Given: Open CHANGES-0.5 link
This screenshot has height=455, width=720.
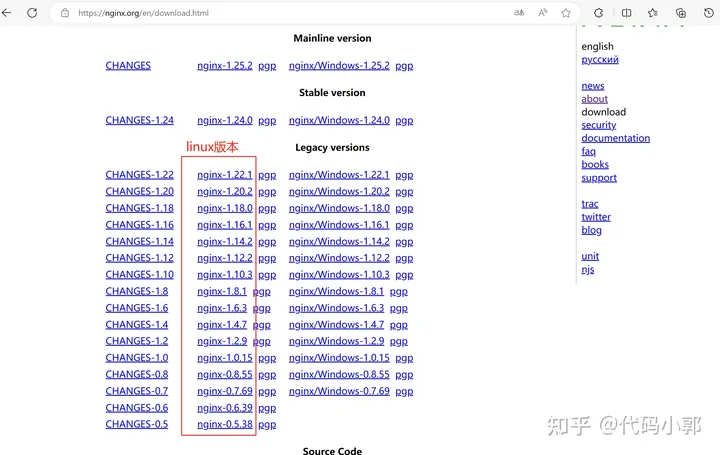Looking at the screenshot, I should [x=137, y=424].
